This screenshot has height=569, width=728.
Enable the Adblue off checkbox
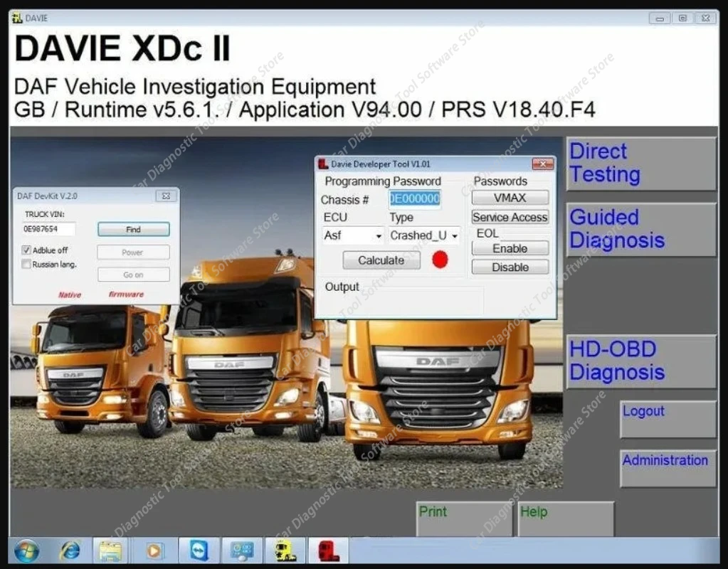[26, 250]
